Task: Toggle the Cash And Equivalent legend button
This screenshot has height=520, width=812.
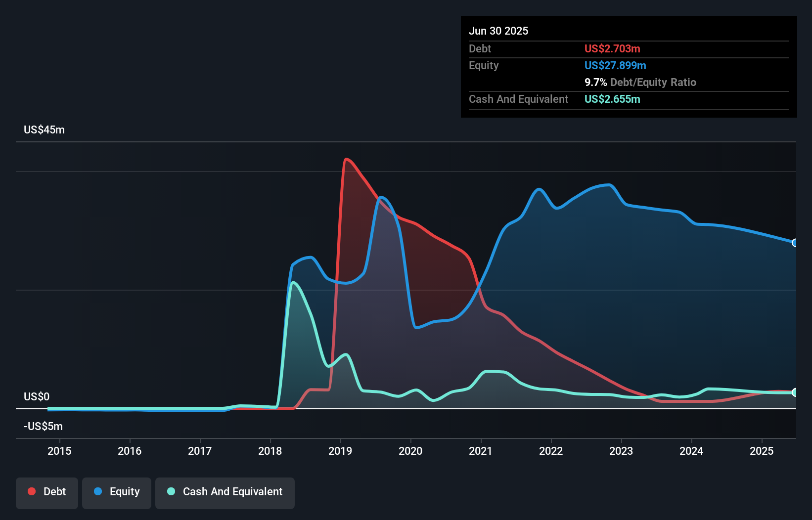Action: [x=225, y=493]
